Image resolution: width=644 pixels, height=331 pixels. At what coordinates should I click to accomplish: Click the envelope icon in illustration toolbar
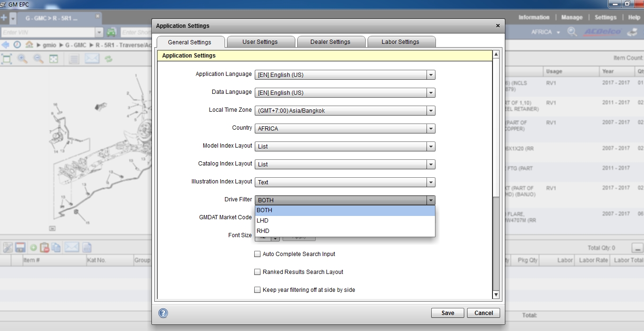tap(92, 58)
